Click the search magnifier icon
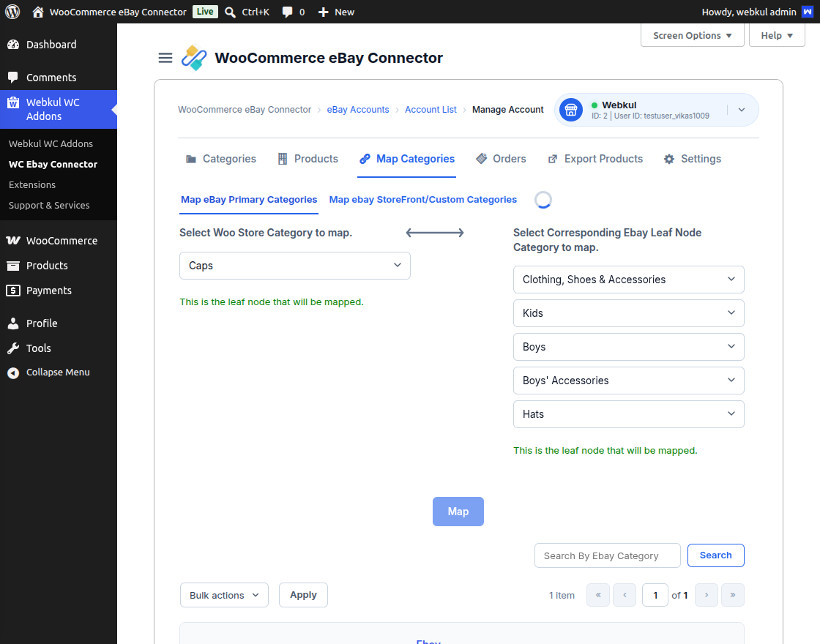 point(230,12)
